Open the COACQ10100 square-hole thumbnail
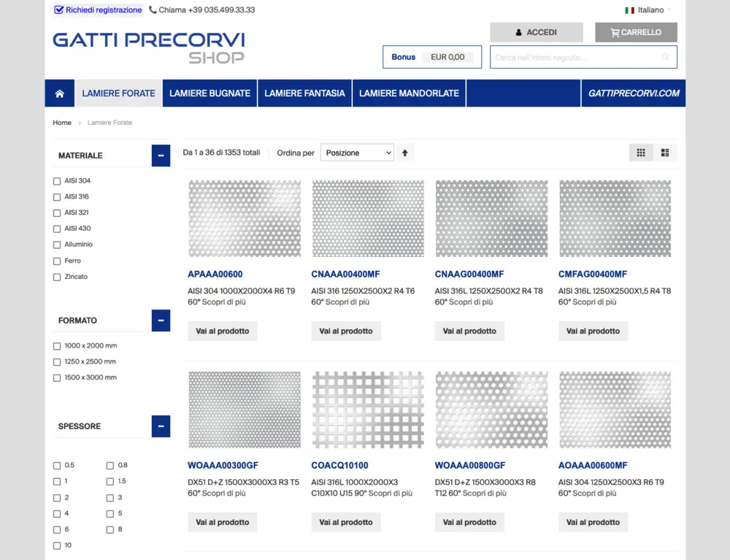Screen dimensions: 730x560 [x=368, y=410]
